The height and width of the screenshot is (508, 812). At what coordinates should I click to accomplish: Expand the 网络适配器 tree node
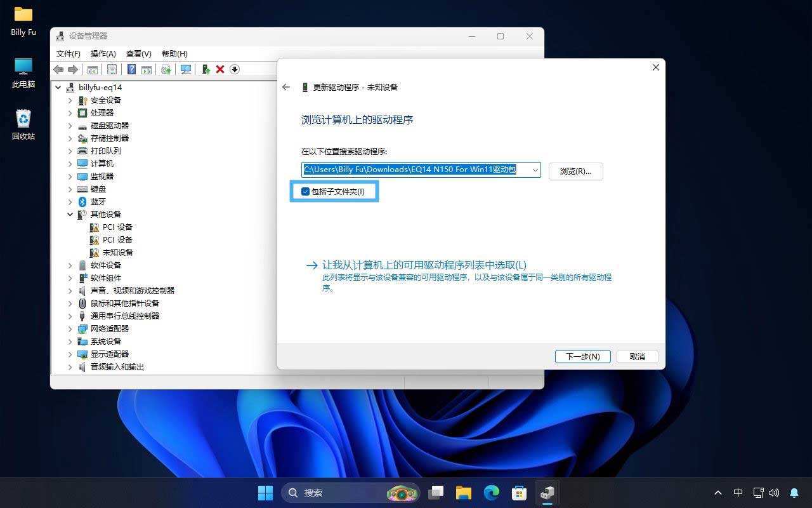tap(70, 329)
